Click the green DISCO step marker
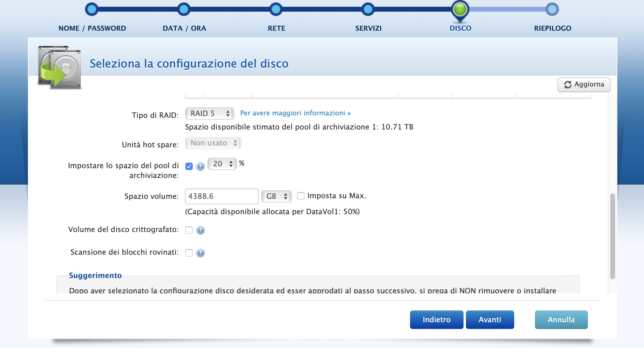The image size is (644, 348). (460, 9)
